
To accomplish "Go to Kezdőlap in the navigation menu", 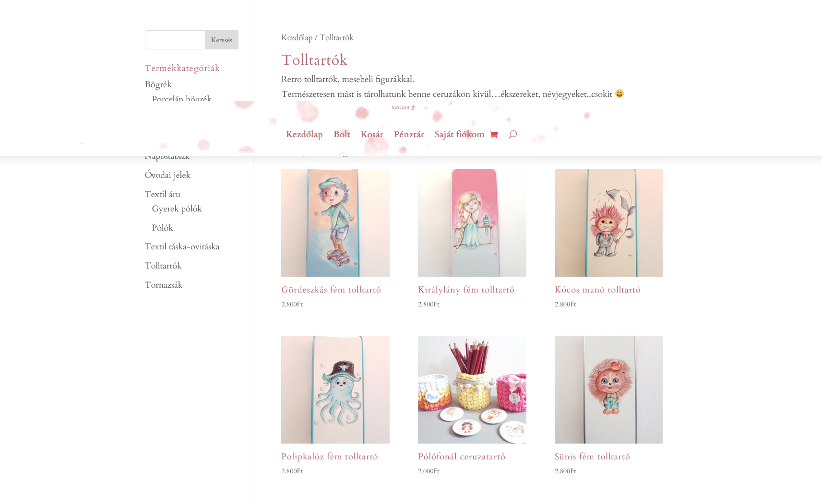I will point(304,135).
